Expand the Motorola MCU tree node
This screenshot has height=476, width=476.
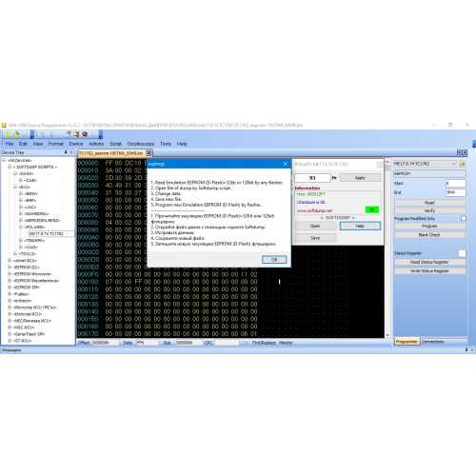click(x=10, y=314)
